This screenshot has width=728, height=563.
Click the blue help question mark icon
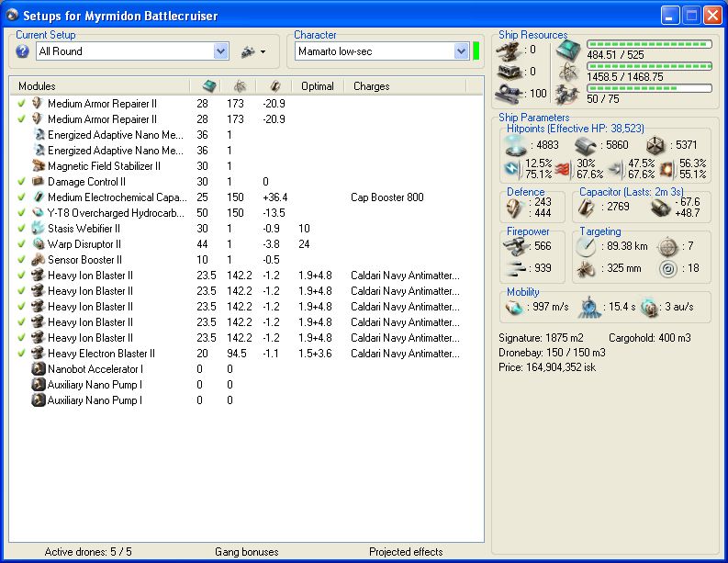click(22, 51)
